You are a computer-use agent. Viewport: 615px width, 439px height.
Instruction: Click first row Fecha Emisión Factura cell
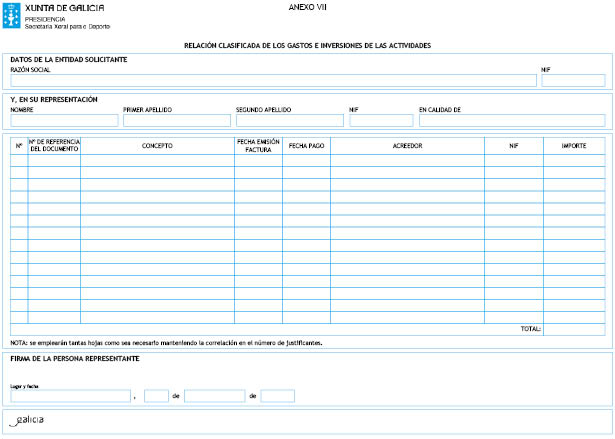258,160
